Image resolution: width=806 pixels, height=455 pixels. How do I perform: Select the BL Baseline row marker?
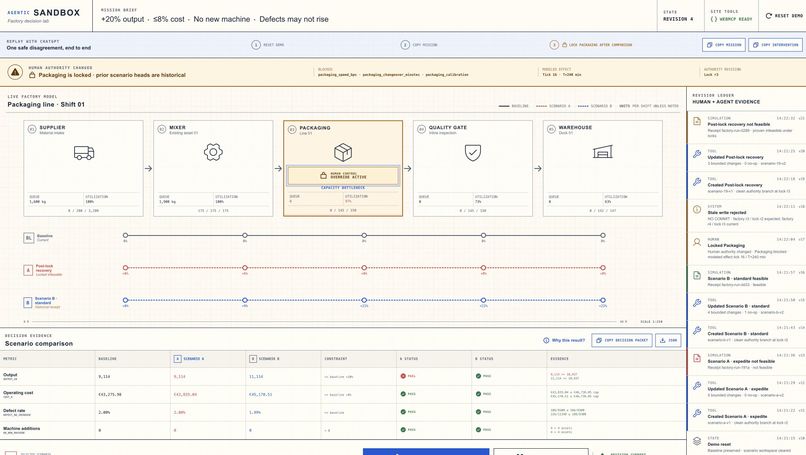tap(29, 238)
